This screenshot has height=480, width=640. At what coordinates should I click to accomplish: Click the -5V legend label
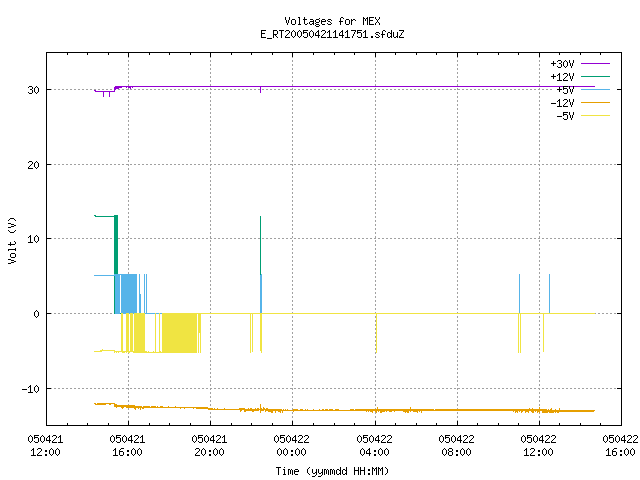pos(565,116)
